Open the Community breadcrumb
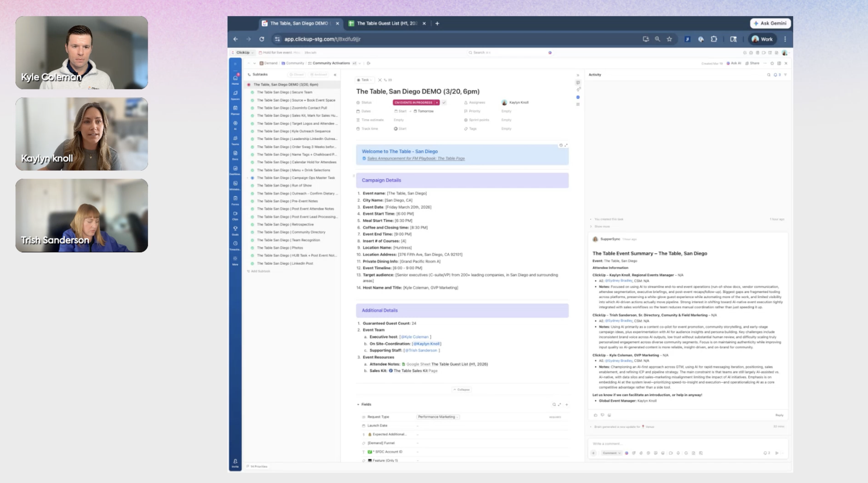 (293, 63)
